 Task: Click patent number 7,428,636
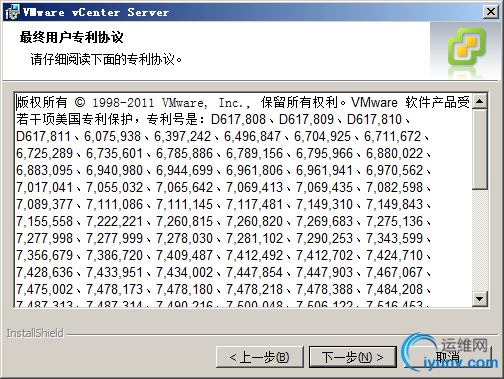44,272
